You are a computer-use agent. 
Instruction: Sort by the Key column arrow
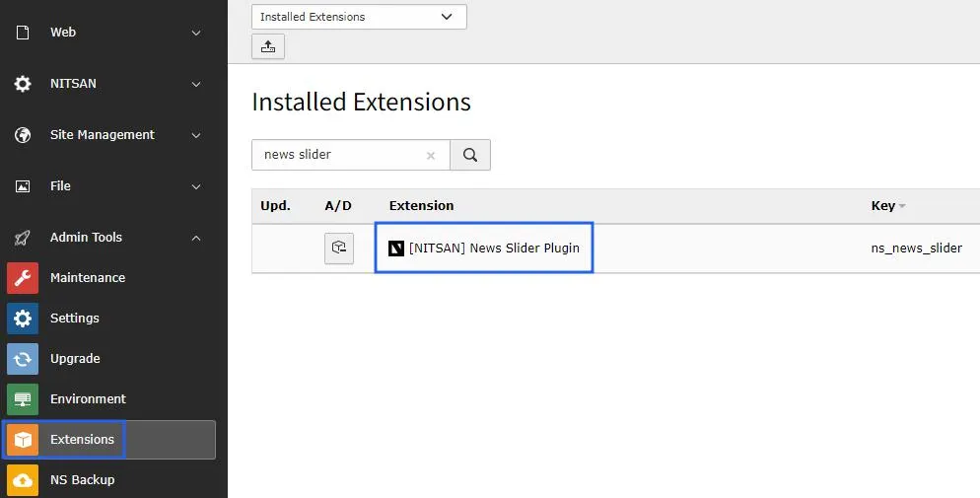pyautogui.click(x=902, y=206)
